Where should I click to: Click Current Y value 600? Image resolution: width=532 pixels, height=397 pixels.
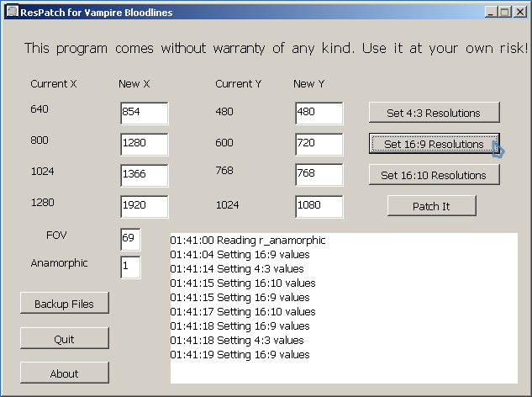224,143
